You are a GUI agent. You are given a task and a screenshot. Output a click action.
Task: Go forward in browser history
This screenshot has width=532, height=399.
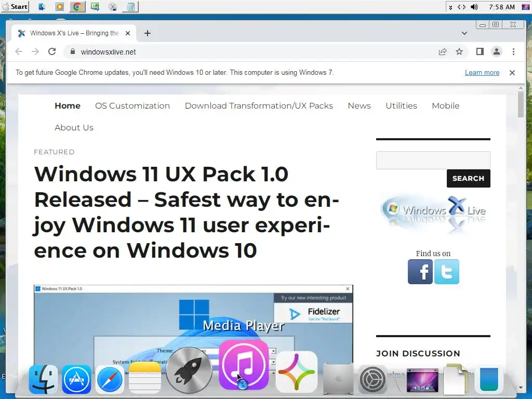point(35,51)
